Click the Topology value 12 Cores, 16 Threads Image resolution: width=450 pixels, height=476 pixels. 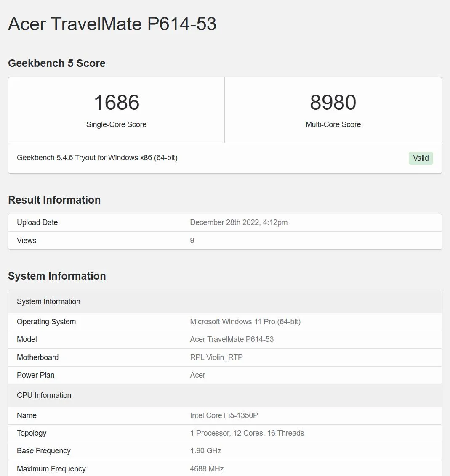coord(247,433)
